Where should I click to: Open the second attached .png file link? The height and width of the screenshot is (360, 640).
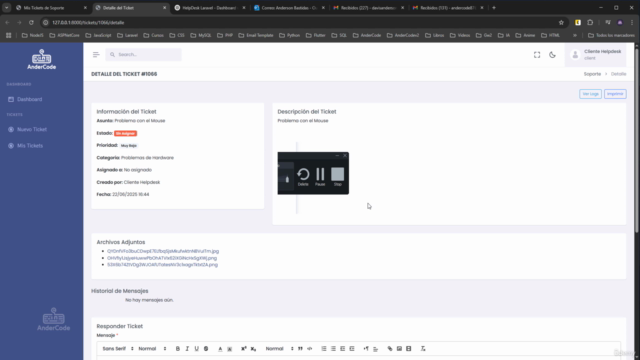click(x=162, y=258)
